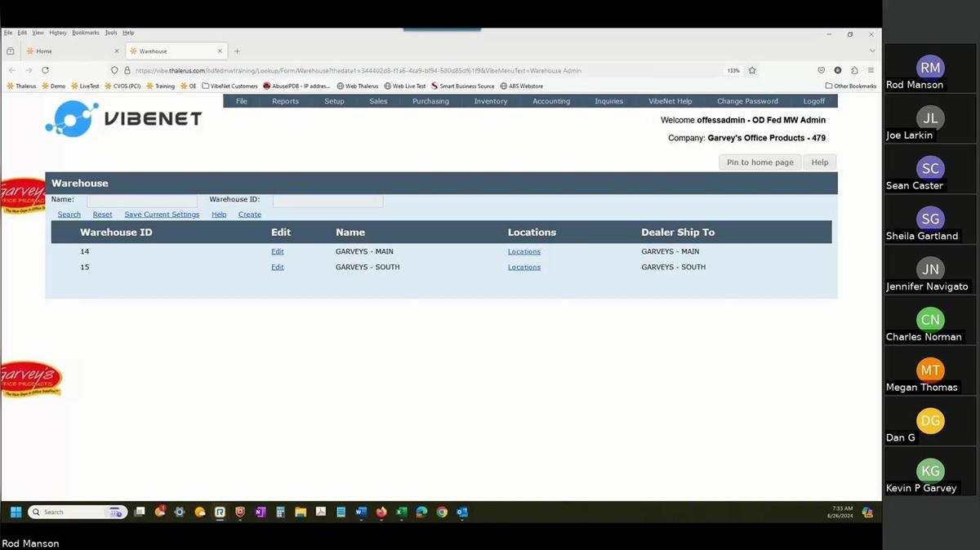Viewport: 980px width, 550px height.
Task: Click the browser reload page icon
Action: coord(45,70)
